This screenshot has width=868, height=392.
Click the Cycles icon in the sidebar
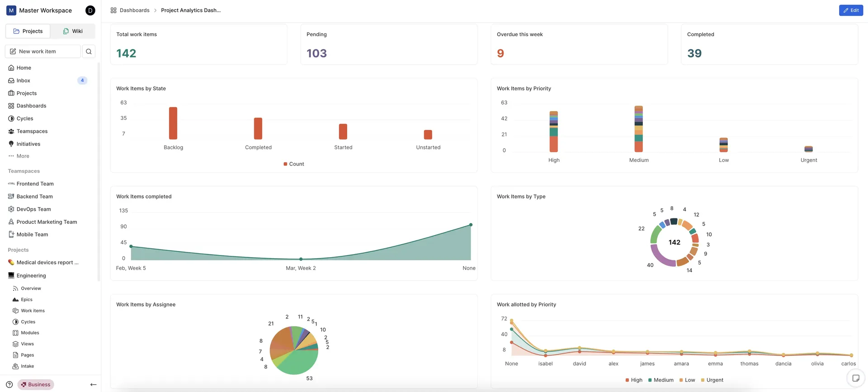tap(11, 118)
